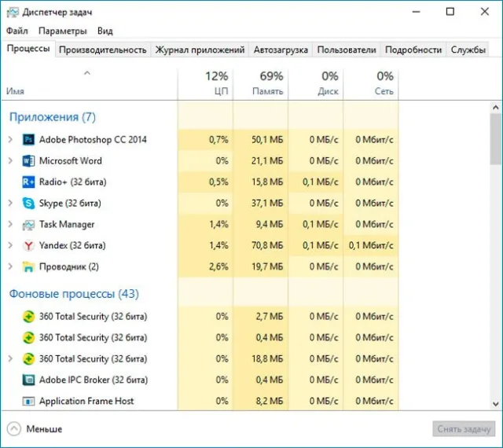Sort by the Память column header
Image resolution: width=503 pixels, height=448 pixels.
click(260, 84)
